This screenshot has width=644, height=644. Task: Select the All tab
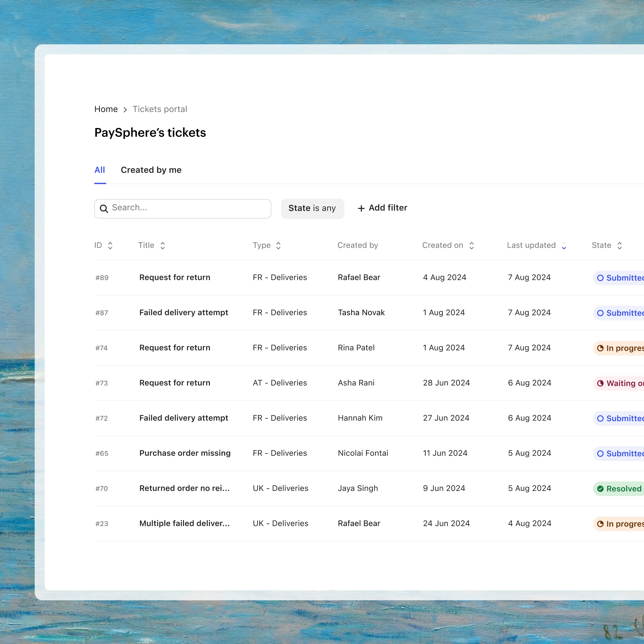[x=100, y=170]
